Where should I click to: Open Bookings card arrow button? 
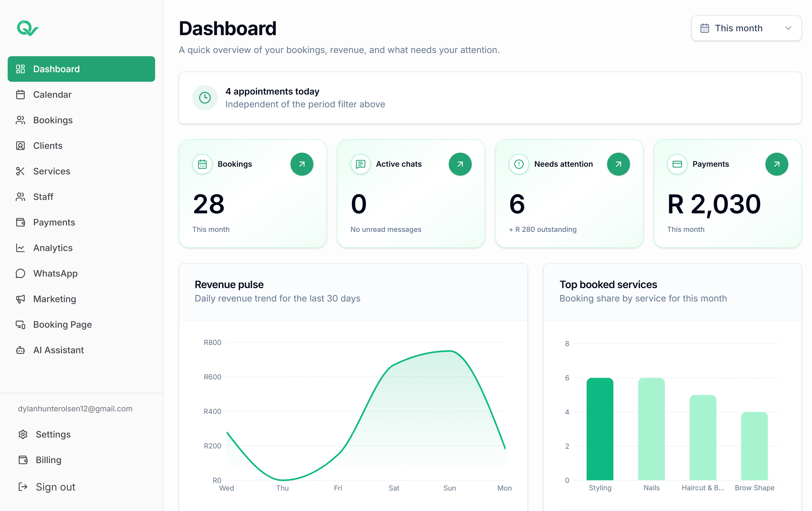coord(302,164)
